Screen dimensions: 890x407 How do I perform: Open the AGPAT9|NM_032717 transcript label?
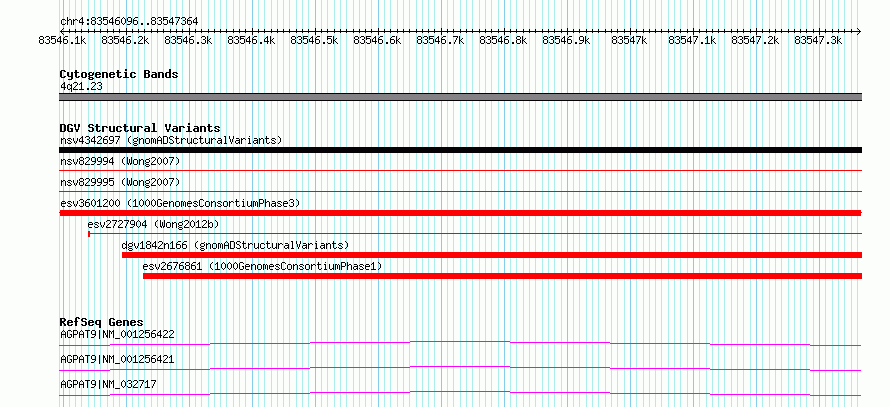[x=108, y=385]
